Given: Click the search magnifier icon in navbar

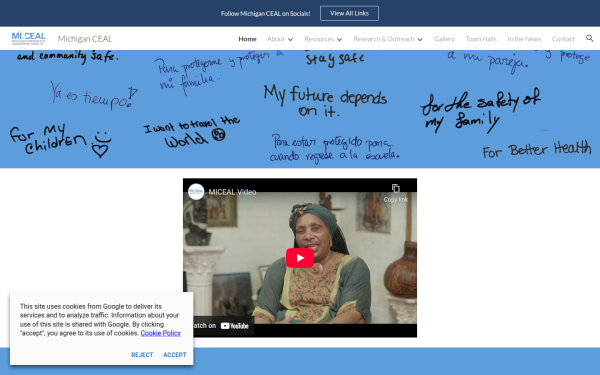Looking at the screenshot, I should [x=589, y=38].
